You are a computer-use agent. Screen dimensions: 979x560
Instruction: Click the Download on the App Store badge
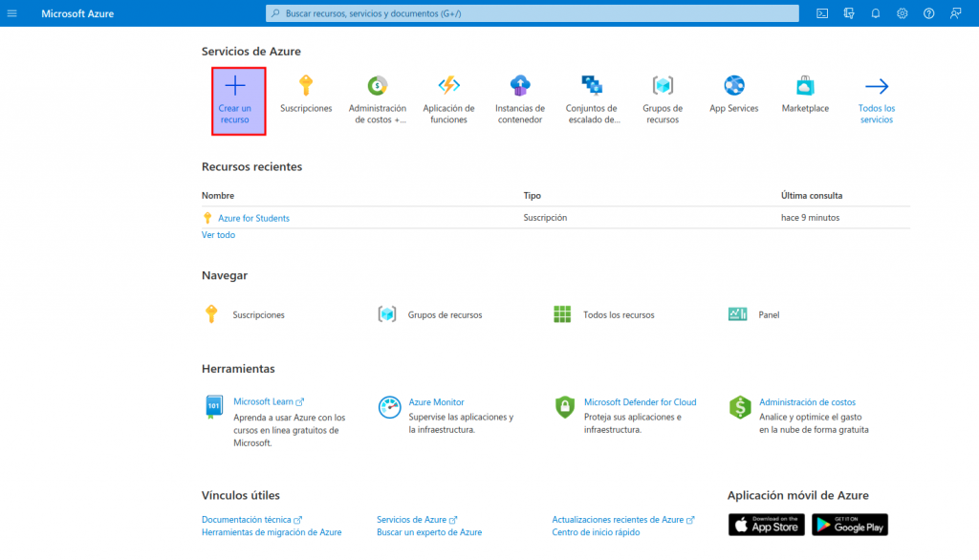[x=766, y=525]
